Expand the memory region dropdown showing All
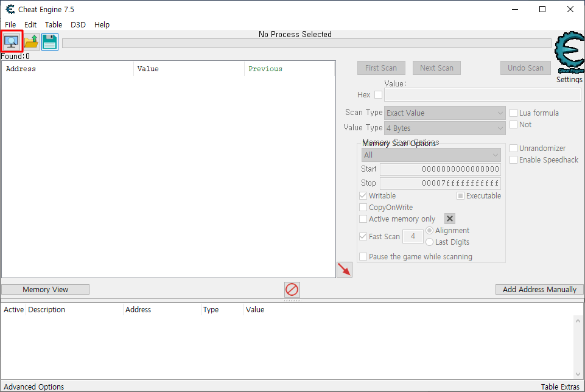The height and width of the screenshot is (392, 585). click(x=431, y=155)
